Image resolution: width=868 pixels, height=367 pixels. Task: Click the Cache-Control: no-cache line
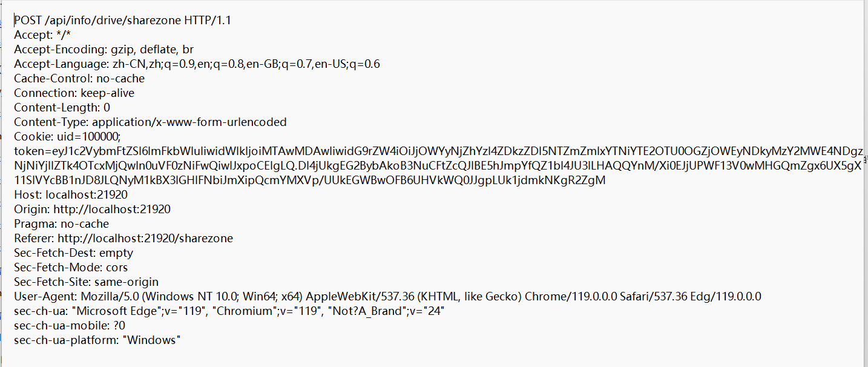79,79
